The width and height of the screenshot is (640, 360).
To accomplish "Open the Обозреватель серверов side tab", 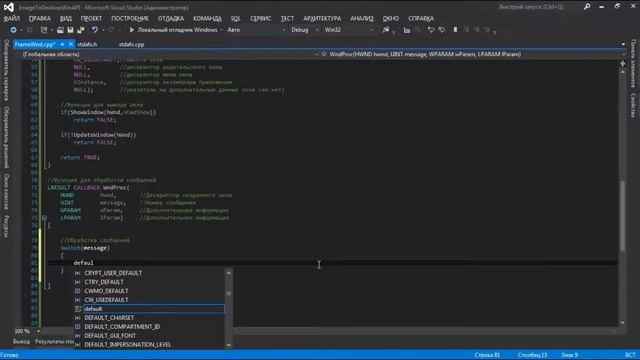I will coord(6,70).
